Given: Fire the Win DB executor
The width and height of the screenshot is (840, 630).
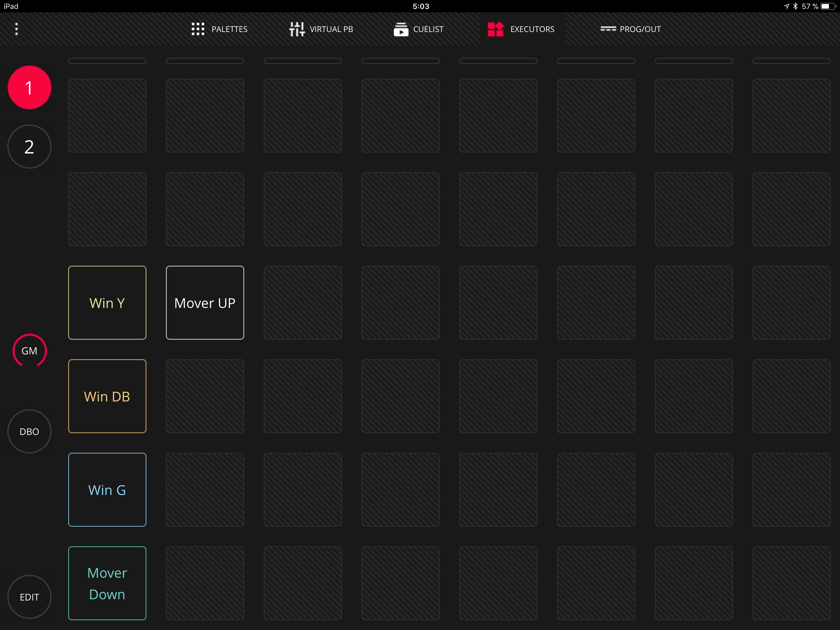Looking at the screenshot, I should coord(107,396).
